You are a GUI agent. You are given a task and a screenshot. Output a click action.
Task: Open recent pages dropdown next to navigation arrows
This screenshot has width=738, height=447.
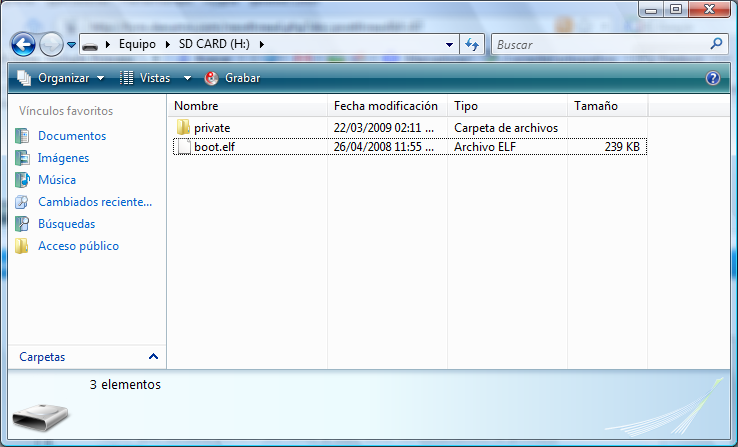tap(71, 45)
